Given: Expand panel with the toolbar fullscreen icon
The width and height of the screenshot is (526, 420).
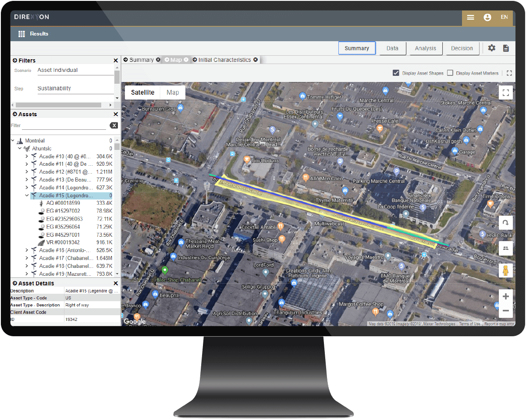Looking at the screenshot, I should point(509,73).
